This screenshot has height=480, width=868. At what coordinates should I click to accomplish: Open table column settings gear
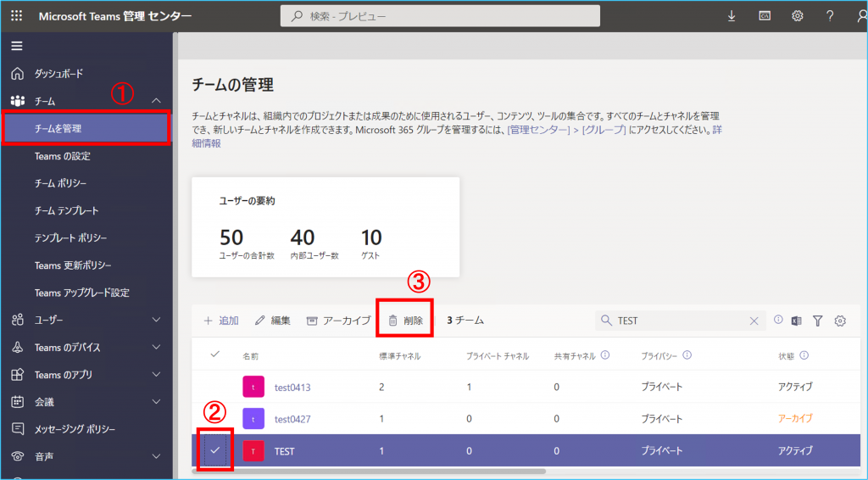click(x=841, y=321)
